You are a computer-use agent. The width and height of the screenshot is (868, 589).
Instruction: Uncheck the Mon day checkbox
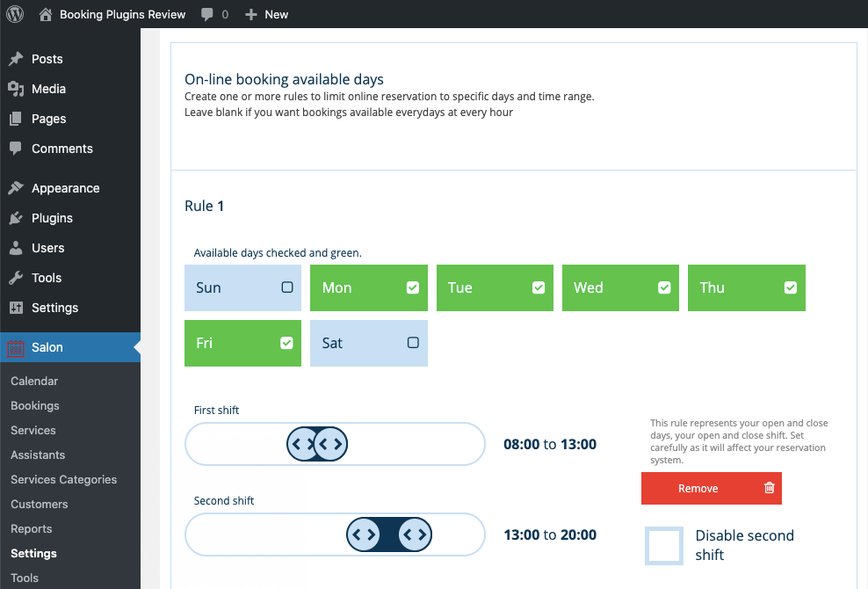412,287
